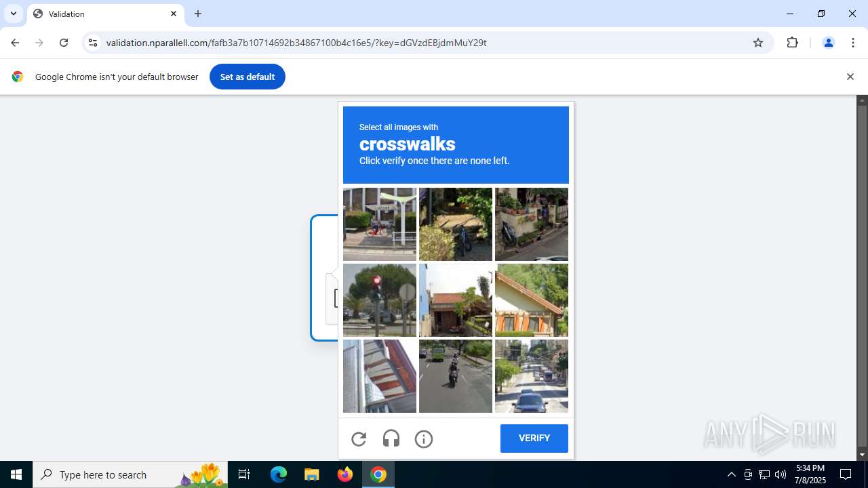Click page scrollbar down arrow
This screenshot has height=488, width=868.
863,455
